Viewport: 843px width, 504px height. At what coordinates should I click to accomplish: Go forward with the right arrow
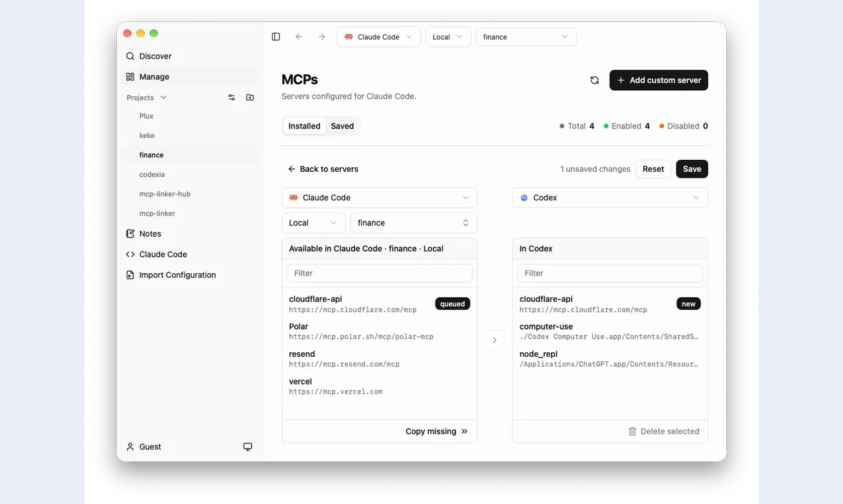pos(322,37)
